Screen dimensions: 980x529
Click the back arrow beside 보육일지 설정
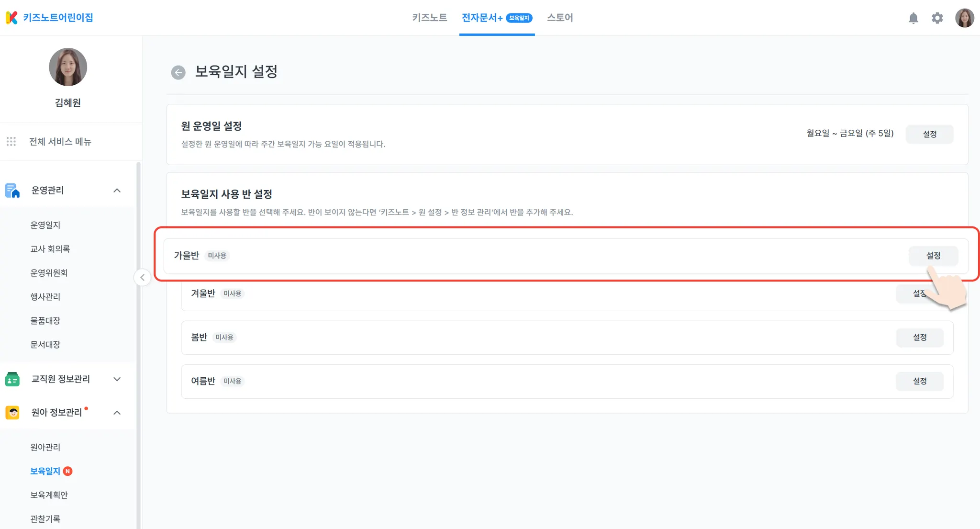[178, 72]
